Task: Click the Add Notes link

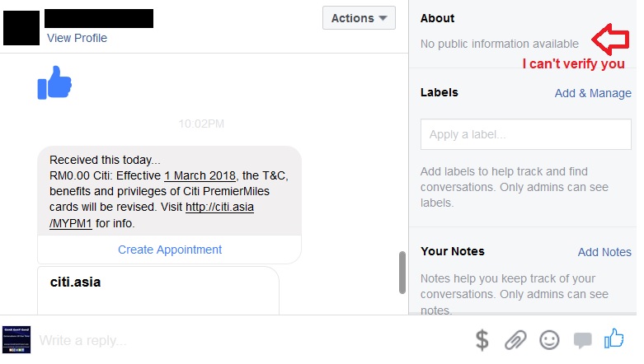Action: point(604,252)
